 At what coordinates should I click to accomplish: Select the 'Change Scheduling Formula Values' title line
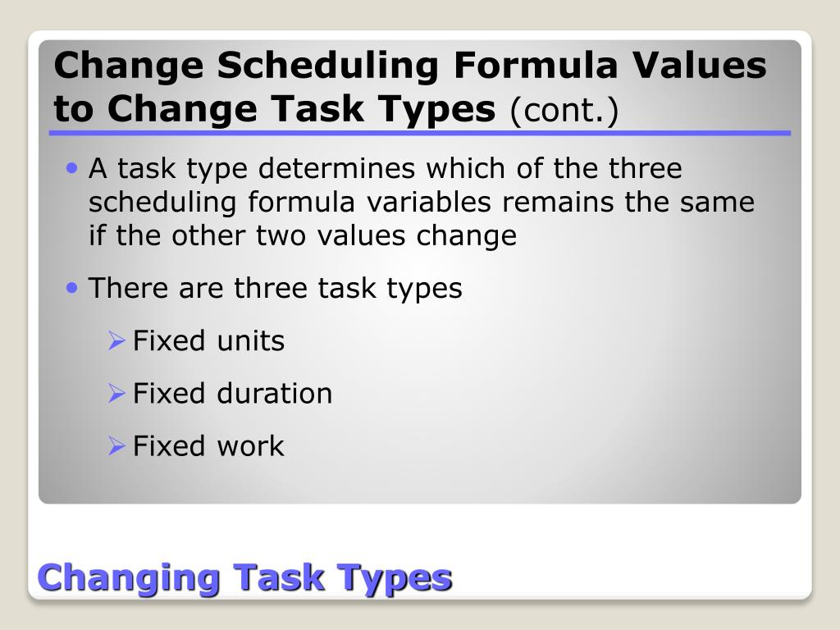coord(410,66)
